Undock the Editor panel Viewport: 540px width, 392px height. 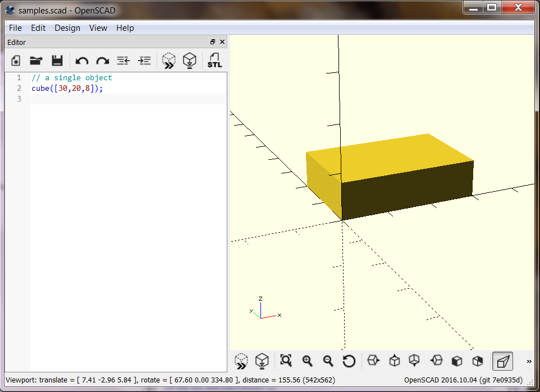[213, 41]
